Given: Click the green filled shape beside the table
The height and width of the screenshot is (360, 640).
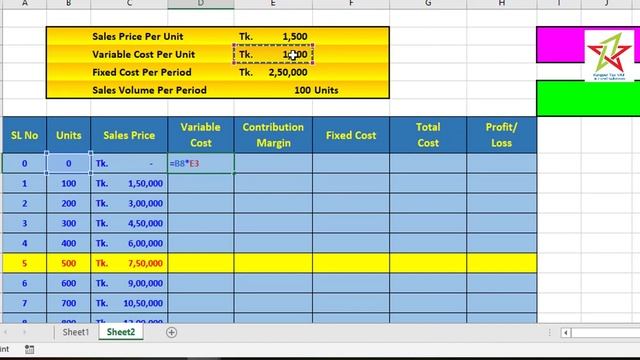Looking at the screenshot, I should coord(588,98).
